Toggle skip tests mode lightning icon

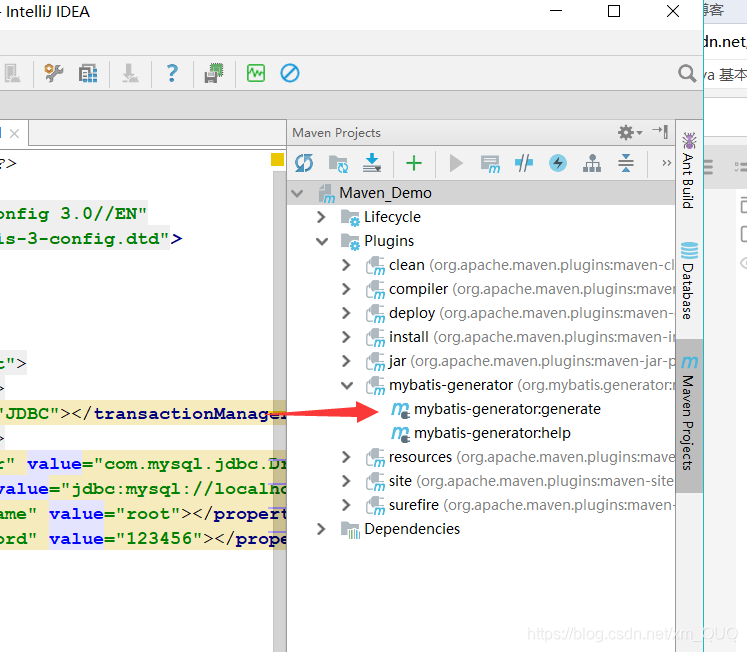click(558, 163)
